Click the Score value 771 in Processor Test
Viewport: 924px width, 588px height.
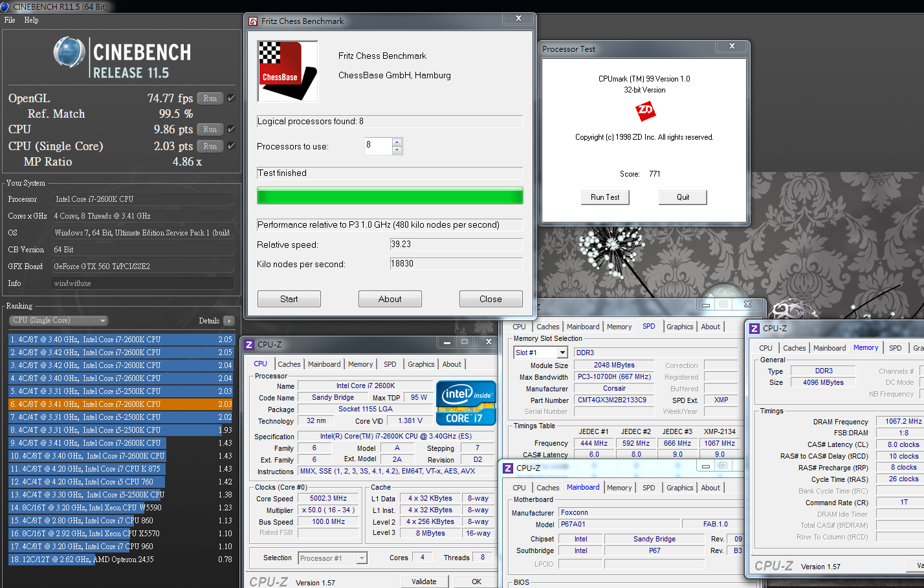tap(655, 174)
